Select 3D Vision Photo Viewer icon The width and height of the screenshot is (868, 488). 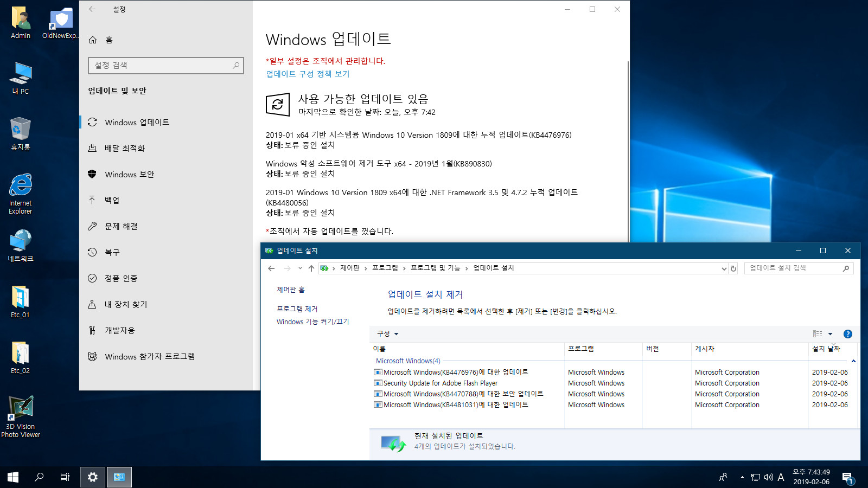click(x=21, y=416)
